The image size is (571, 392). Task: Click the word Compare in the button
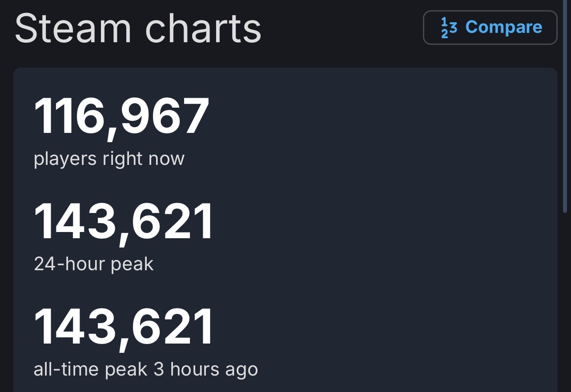pyautogui.click(x=503, y=28)
